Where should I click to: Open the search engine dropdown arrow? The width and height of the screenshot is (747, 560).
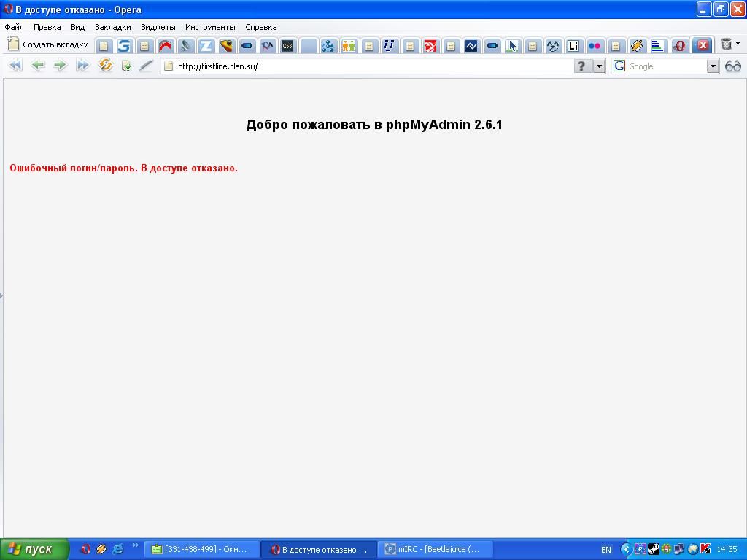coord(713,66)
